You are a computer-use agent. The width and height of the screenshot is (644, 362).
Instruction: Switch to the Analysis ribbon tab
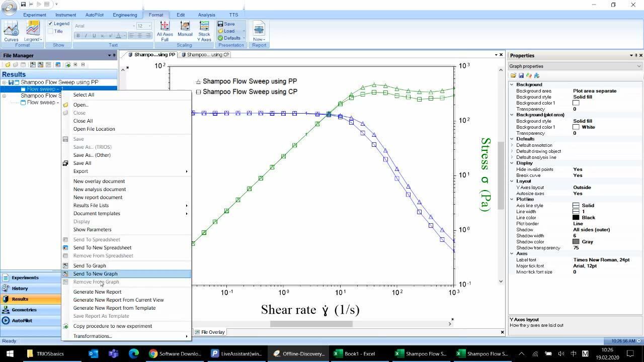click(x=206, y=15)
